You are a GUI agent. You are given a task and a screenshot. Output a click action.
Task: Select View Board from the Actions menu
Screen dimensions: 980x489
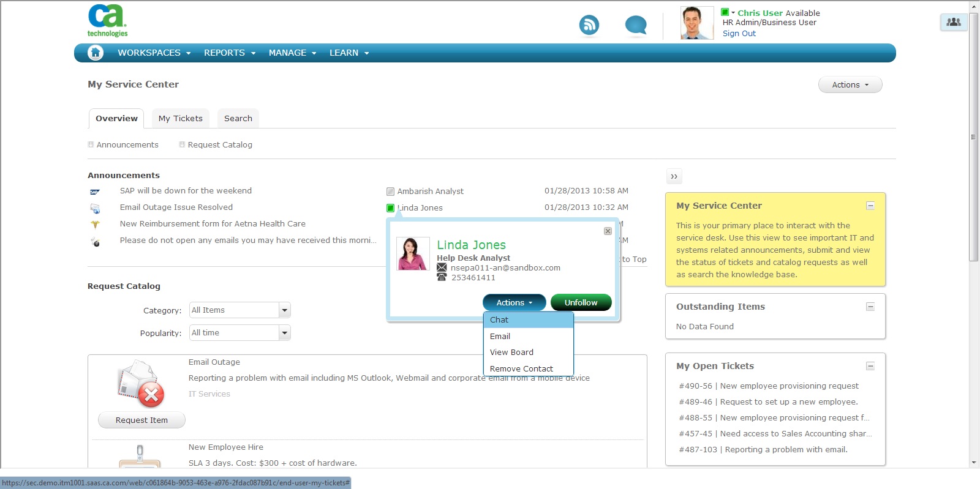[x=529, y=353]
